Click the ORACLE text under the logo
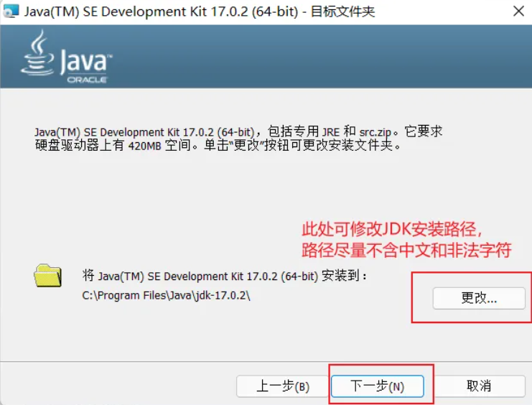This screenshot has height=405, width=532. (87, 80)
